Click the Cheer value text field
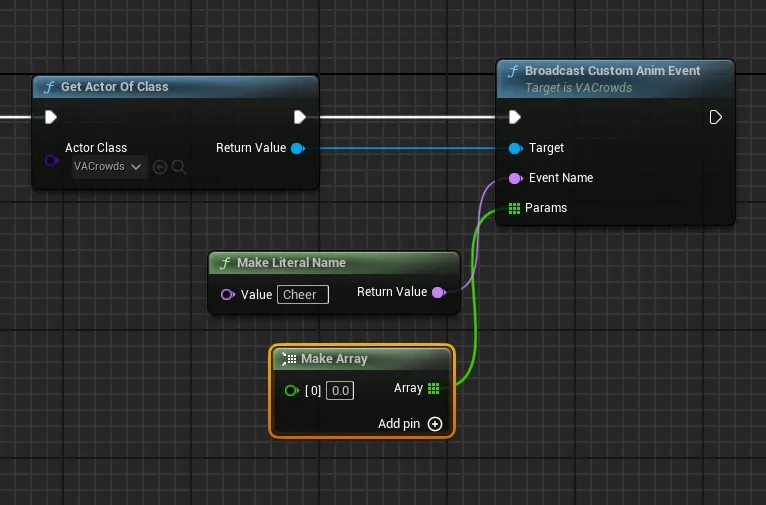 pos(302,294)
